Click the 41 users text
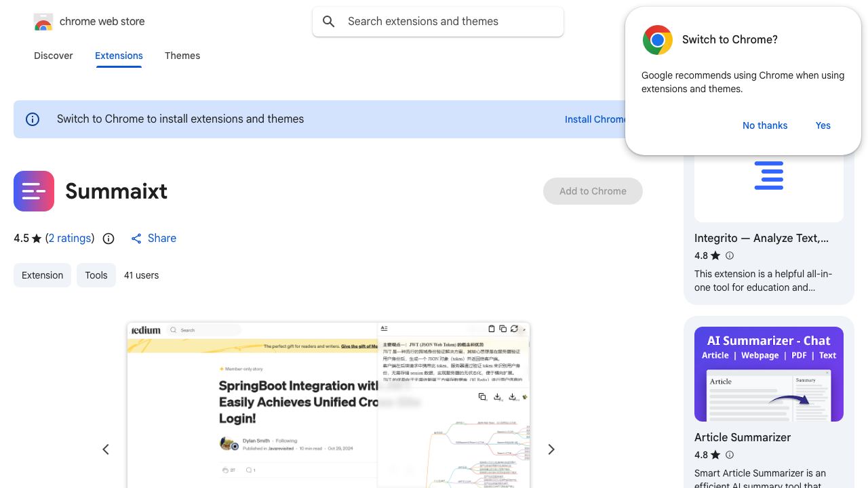 (142, 275)
